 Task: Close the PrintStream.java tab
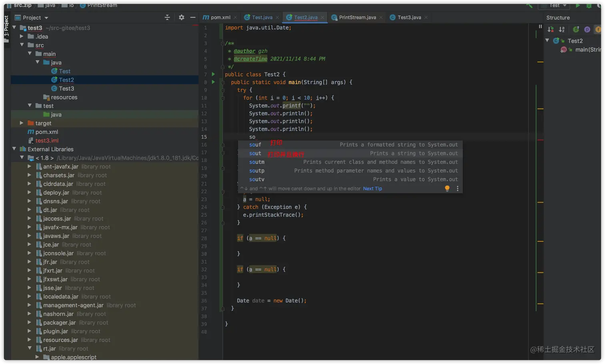pyautogui.click(x=381, y=17)
